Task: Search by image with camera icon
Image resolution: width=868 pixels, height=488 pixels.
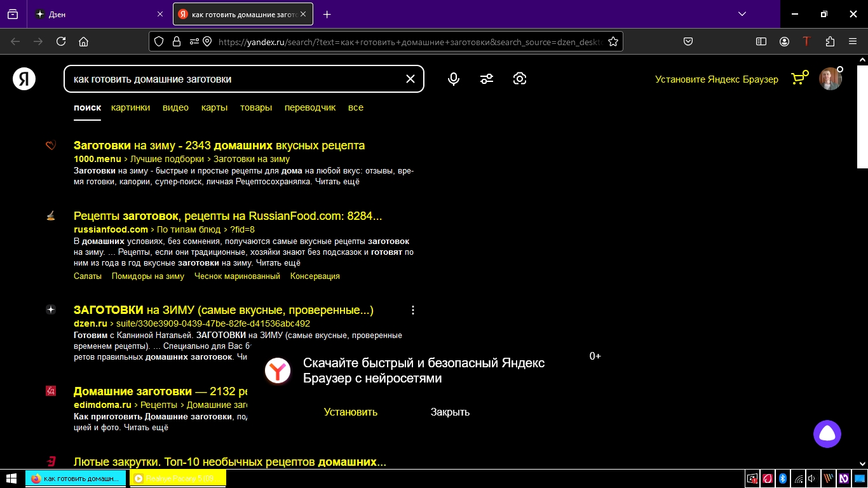Action: 520,79
